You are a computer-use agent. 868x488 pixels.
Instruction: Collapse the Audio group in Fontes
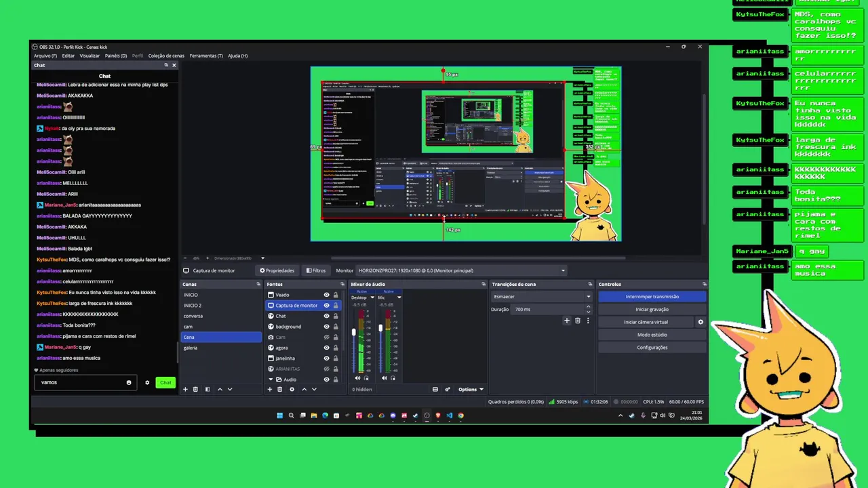[x=271, y=380]
